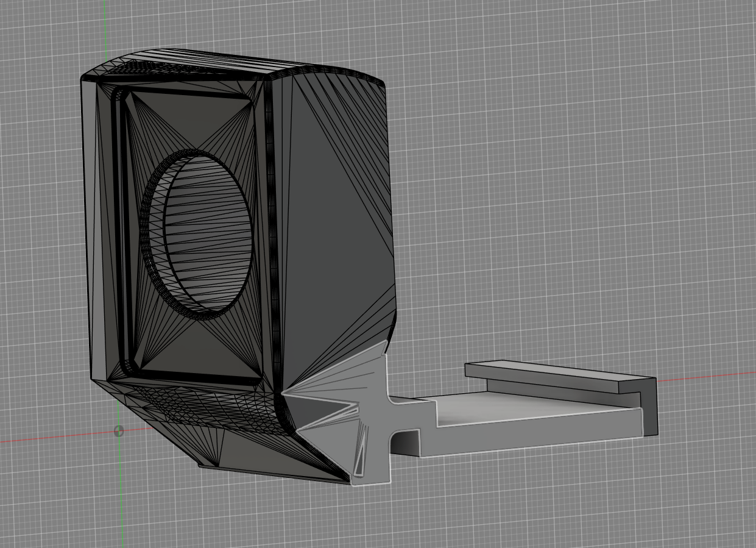Click empty grid area in top-right corner
Viewport: 756px width, 548px height.
670,61
